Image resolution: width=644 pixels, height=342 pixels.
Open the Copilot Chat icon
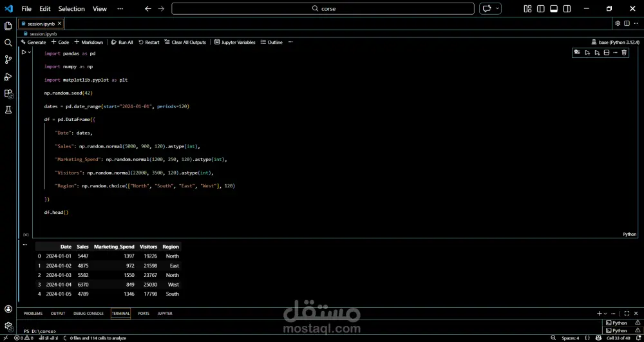point(487,8)
